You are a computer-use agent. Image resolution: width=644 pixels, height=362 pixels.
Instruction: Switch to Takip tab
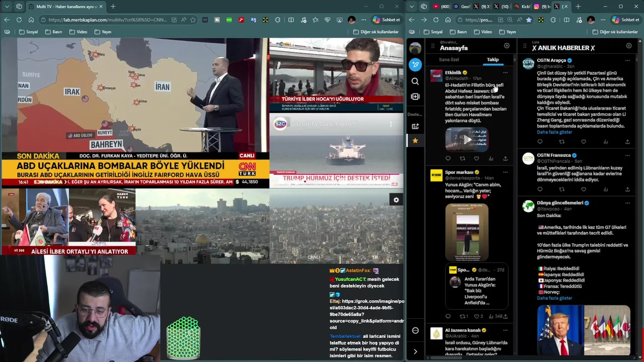point(493,59)
